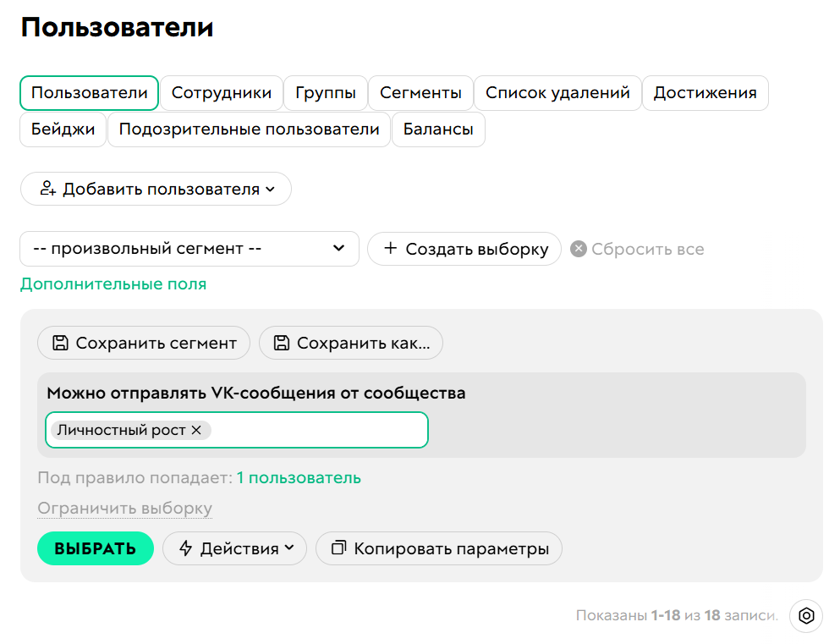Open the Подозрительные пользователи tab
Screen dimensions: 840x644
point(249,129)
